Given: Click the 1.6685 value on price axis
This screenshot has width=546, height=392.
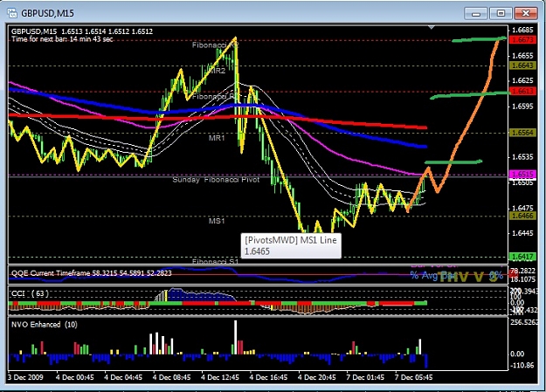Looking at the screenshot, I should click(x=523, y=31).
